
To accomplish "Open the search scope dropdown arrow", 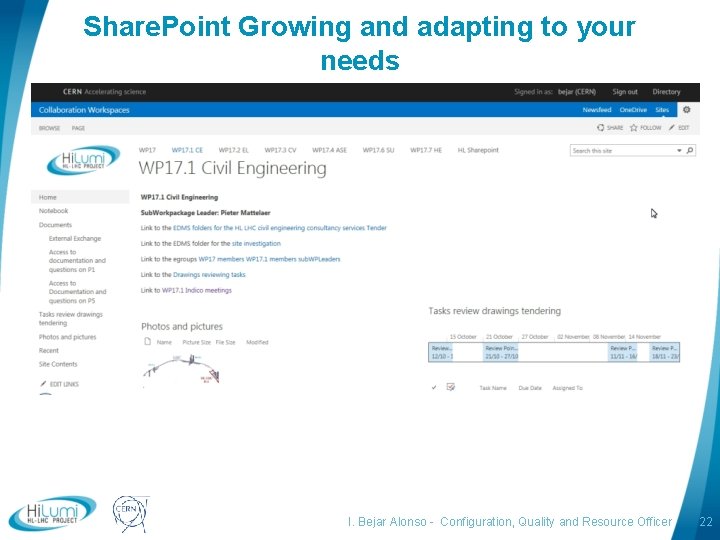I will pyautogui.click(x=679, y=151).
